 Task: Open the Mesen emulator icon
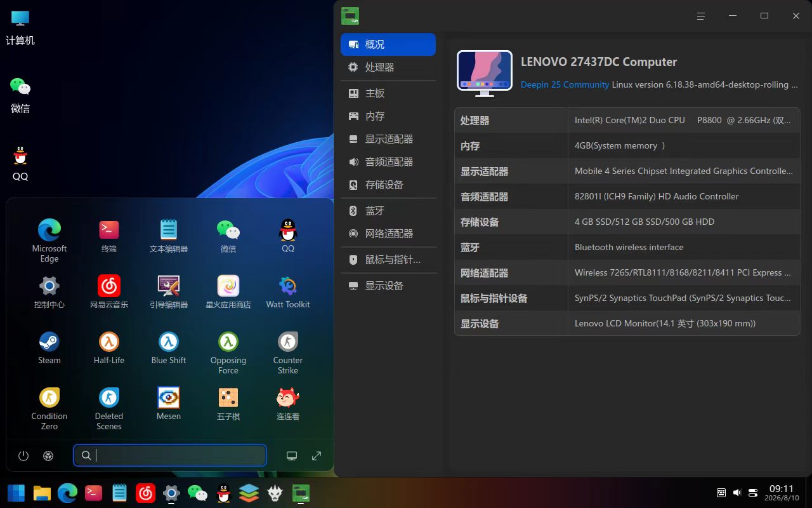169,404
